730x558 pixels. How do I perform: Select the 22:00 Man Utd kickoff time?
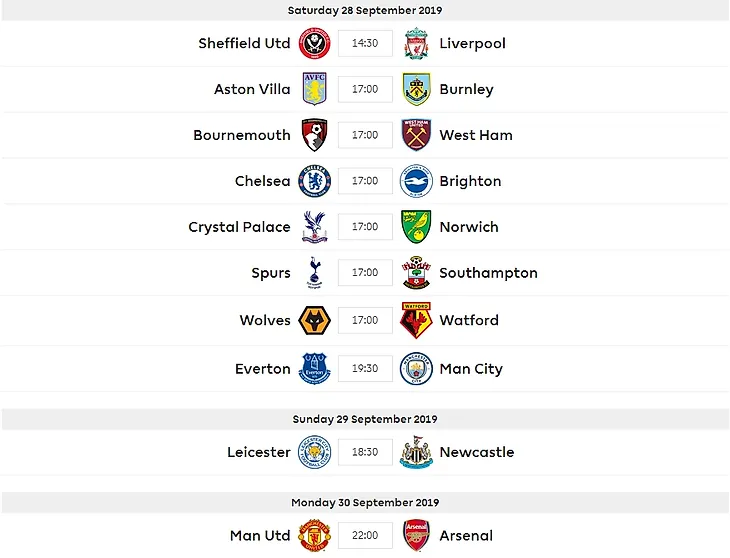365,535
